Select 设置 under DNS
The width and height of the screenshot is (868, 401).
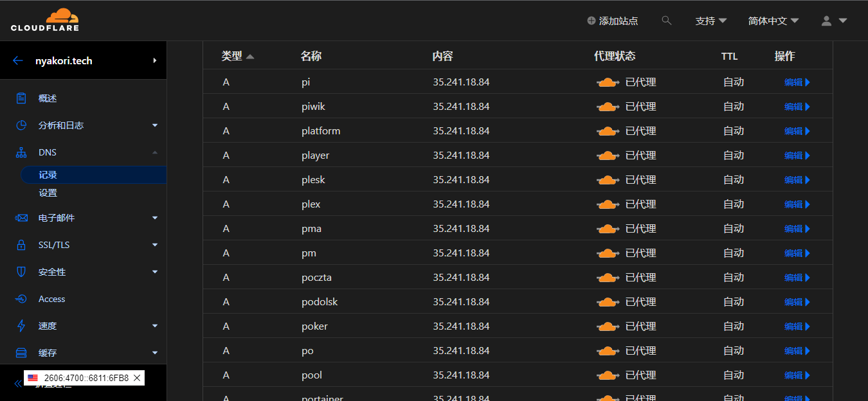[x=48, y=193]
